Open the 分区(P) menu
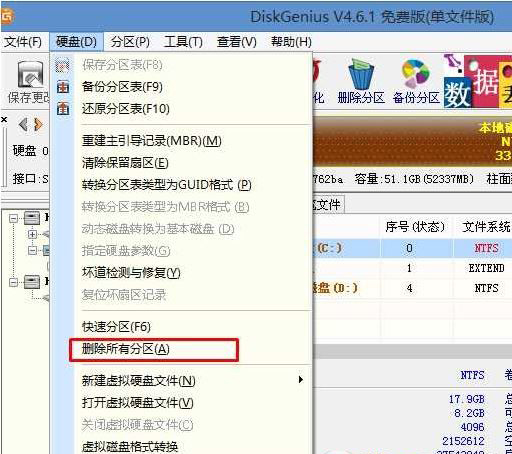Image resolution: width=512 pixels, height=454 pixels. click(130, 42)
